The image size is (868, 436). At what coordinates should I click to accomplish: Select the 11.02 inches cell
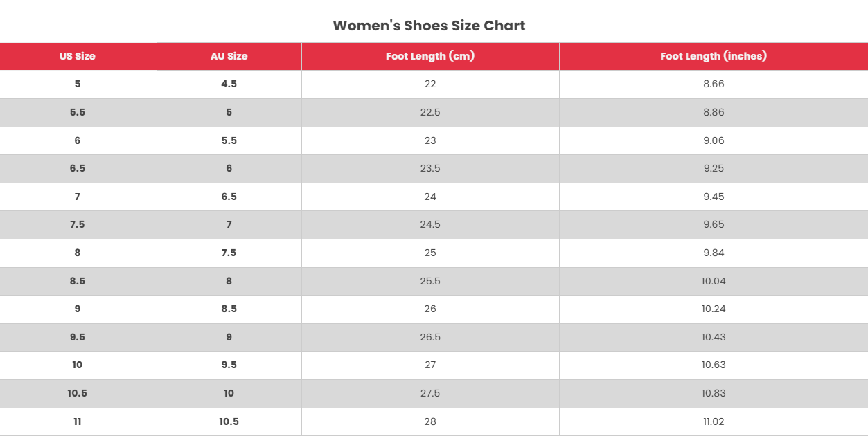pyautogui.click(x=714, y=421)
